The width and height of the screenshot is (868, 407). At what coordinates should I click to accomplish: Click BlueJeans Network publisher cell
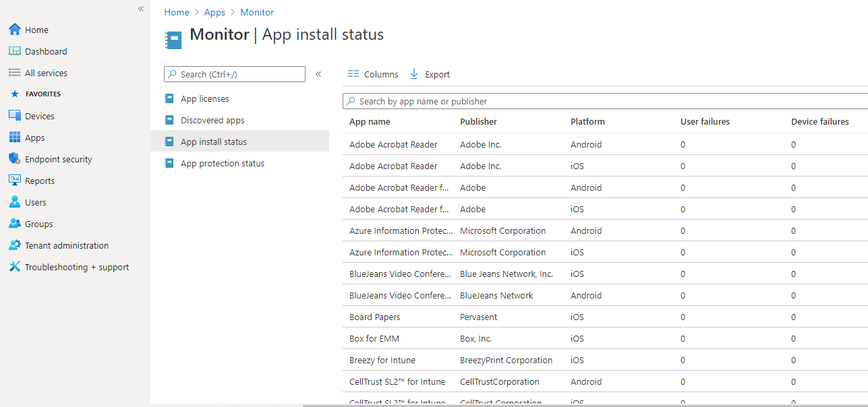pos(496,295)
